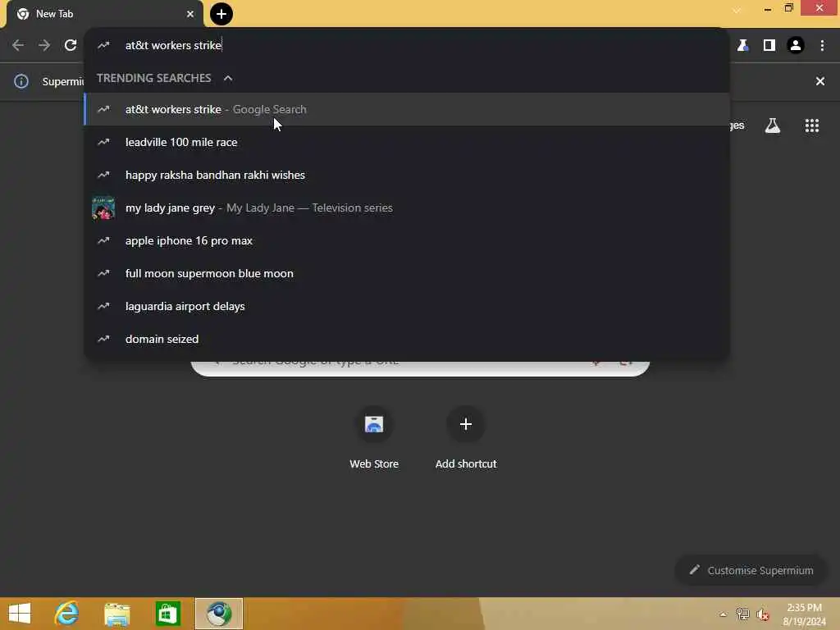Screen dimensions: 840x630
Task: Select 'laguardia airport delays' suggestion
Action: pos(407,307)
